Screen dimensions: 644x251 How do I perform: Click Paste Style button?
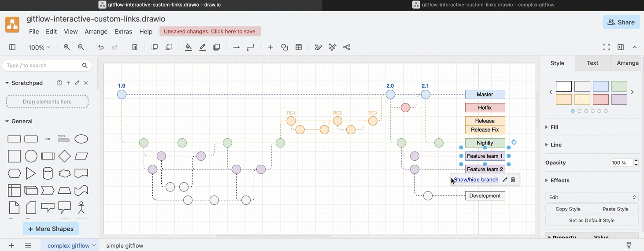(x=615, y=209)
